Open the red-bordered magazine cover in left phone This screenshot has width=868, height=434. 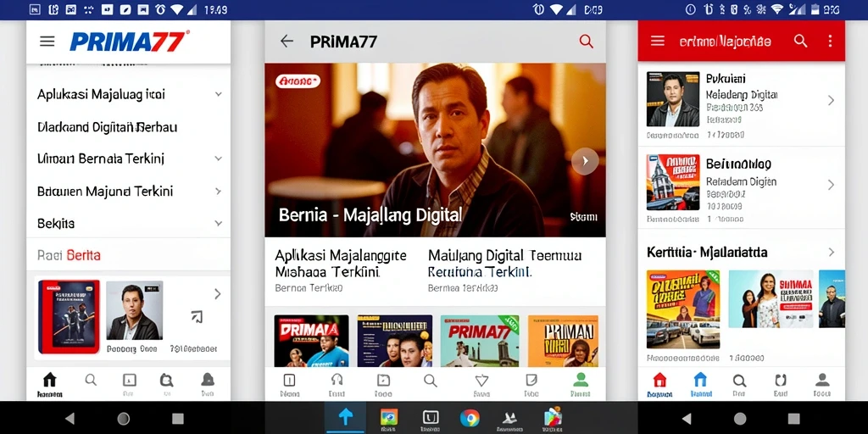(x=69, y=316)
